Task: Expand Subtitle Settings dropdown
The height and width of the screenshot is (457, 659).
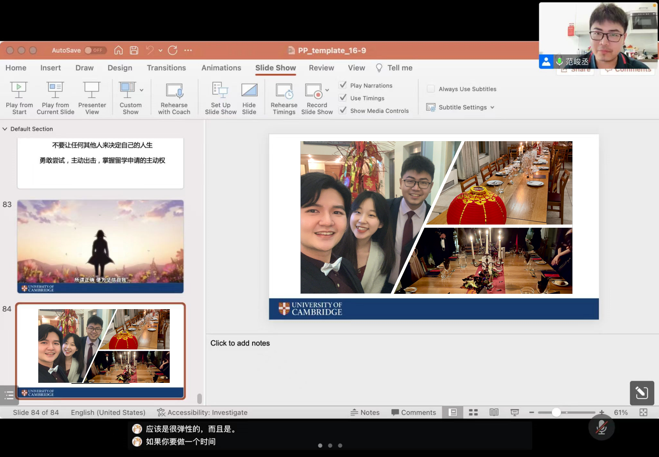Action: click(492, 108)
